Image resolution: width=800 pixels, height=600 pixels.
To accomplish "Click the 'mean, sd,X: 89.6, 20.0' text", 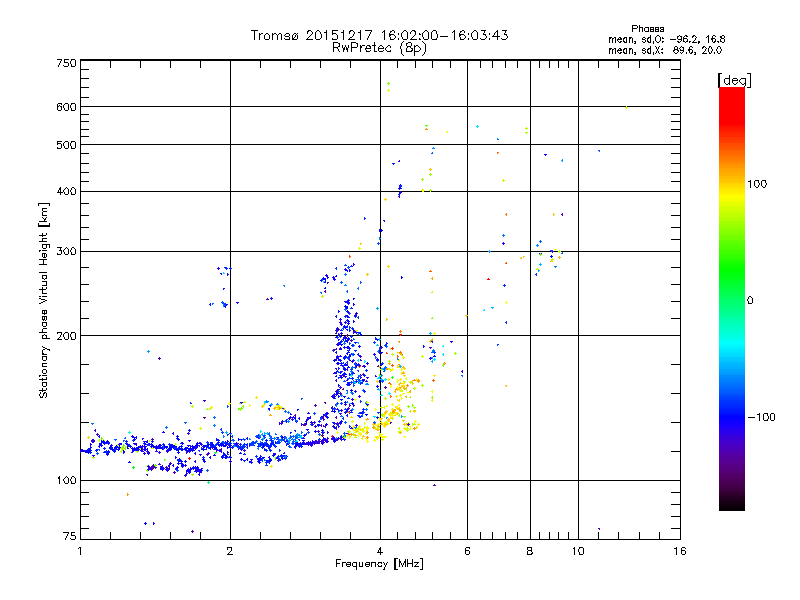I will point(665,50).
